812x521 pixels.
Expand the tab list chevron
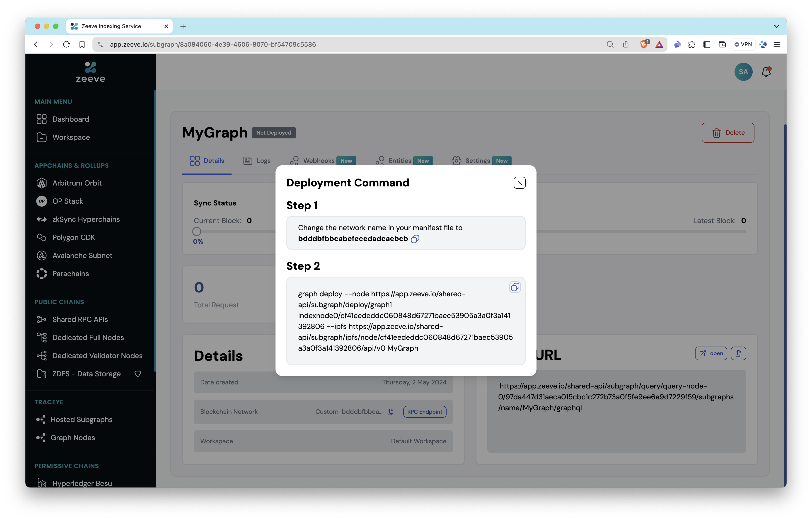pos(776,26)
